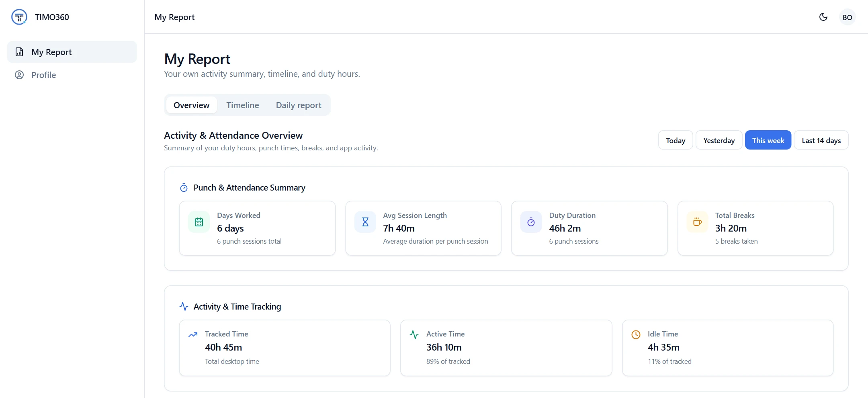Click the TIMO360 brand name
Image resolution: width=868 pixels, height=398 pixels.
click(52, 17)
